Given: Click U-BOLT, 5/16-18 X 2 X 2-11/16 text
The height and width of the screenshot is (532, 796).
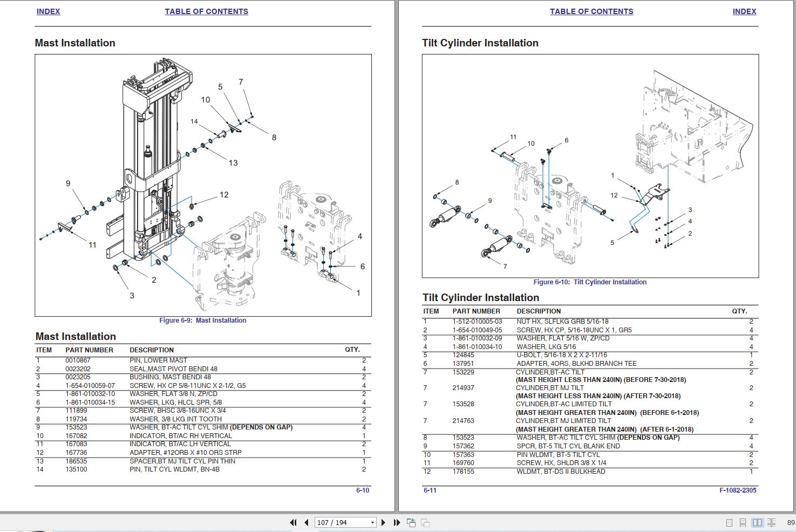Looking at the screenshot, I should pyautogui.click(x=562, y=355).
